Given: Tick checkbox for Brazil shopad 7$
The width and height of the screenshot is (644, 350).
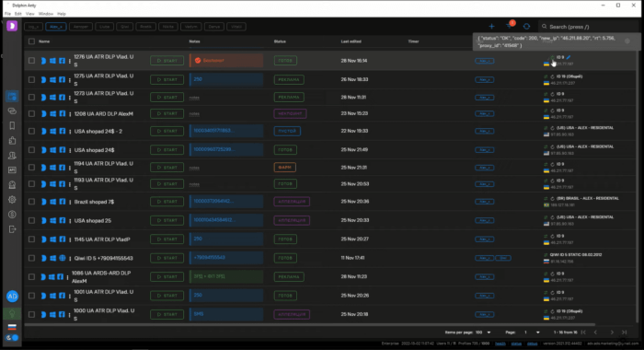Looking at the screenshot, I should tap(31, 202).
